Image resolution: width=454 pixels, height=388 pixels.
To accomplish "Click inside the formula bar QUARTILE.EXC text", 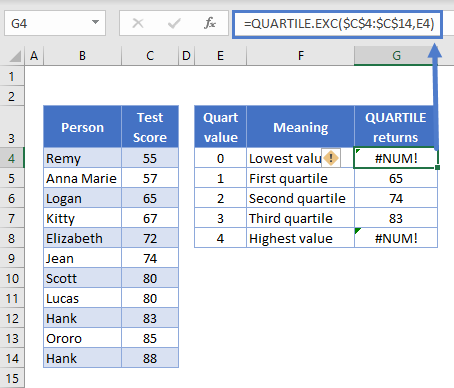I will (x=339, y=24).
